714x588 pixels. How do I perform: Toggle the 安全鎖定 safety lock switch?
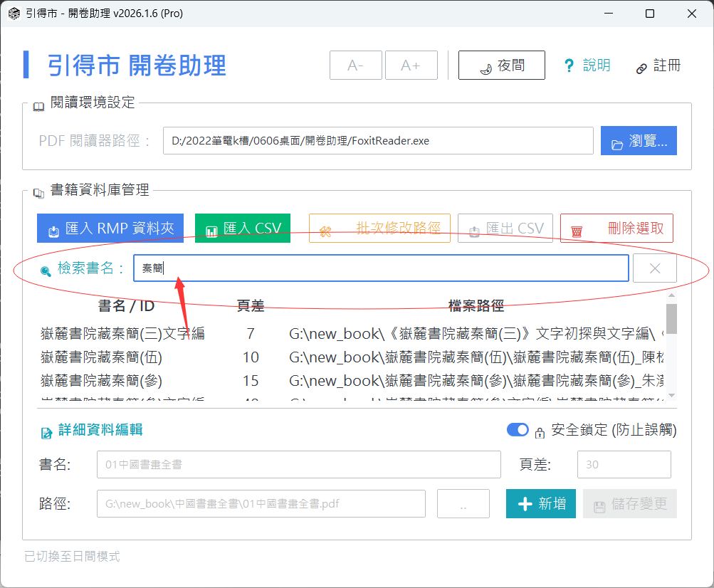tap(518, 430)
